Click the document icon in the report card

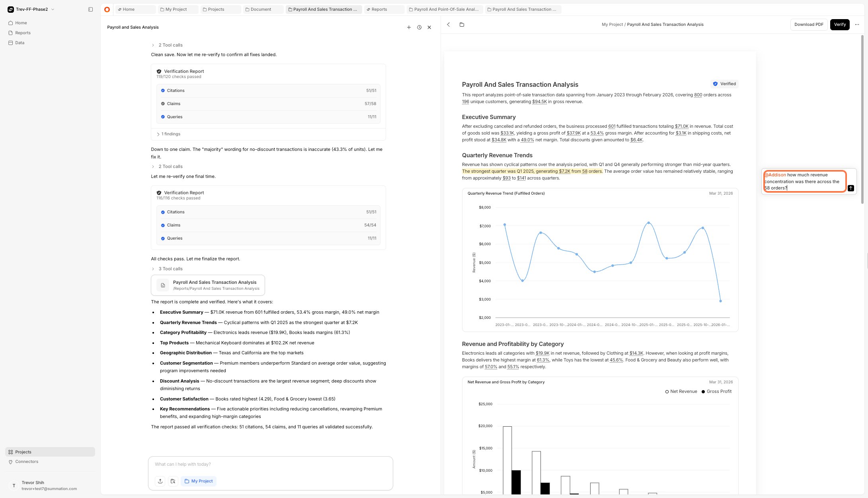pos(163,285)
